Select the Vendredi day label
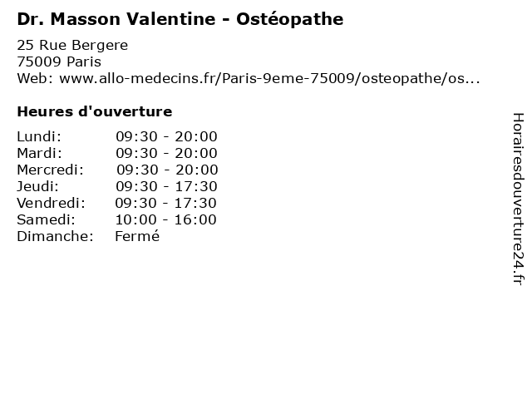The width and height of the screenshot is (532, 399). click(x=51, y=203)
